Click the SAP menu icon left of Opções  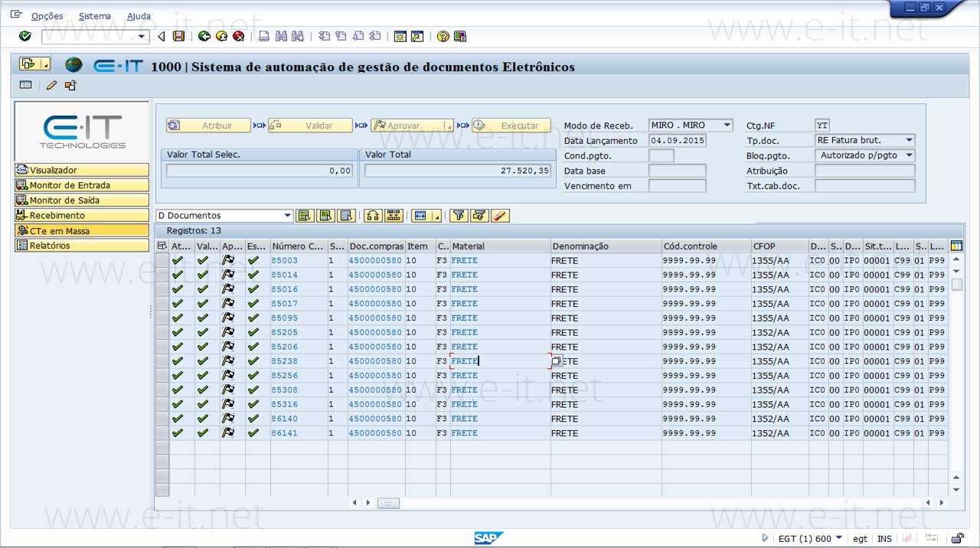pos(16,15)
